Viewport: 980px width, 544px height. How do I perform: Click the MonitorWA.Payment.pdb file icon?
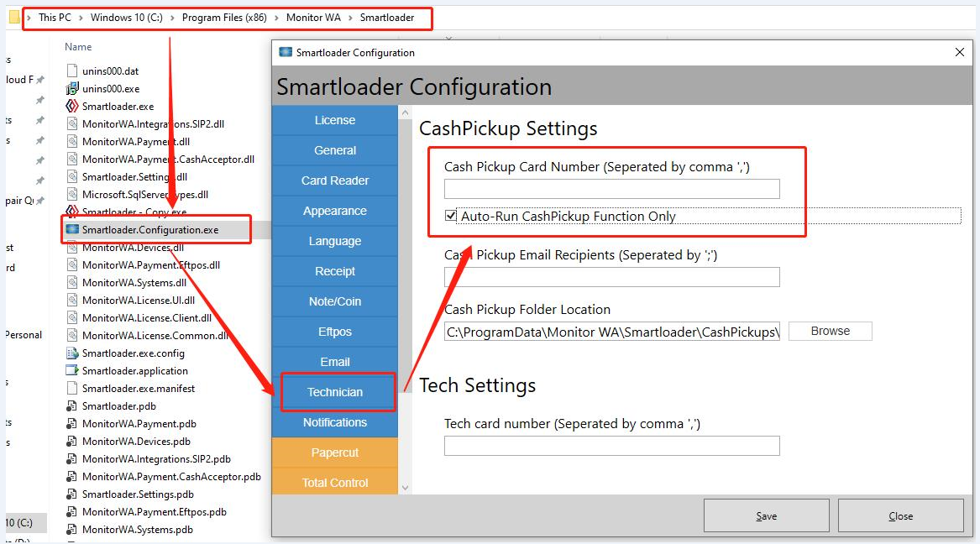72,423
